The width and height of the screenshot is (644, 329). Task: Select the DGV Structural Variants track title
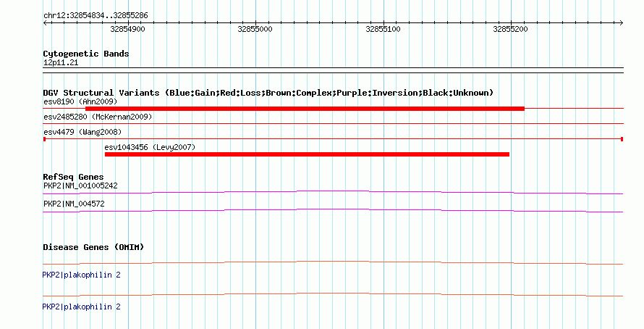point(268,93)
